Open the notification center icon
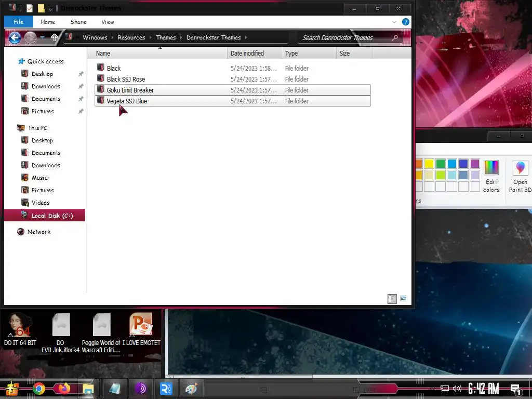The image size is (532, 399). (x=516, y=389)
